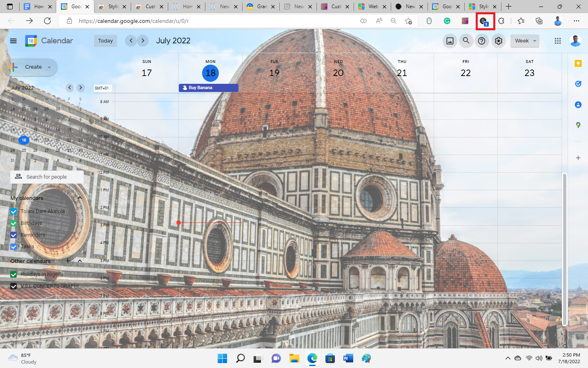Add other calendars plus icon
588x368 pixels.
click(68, 261)
